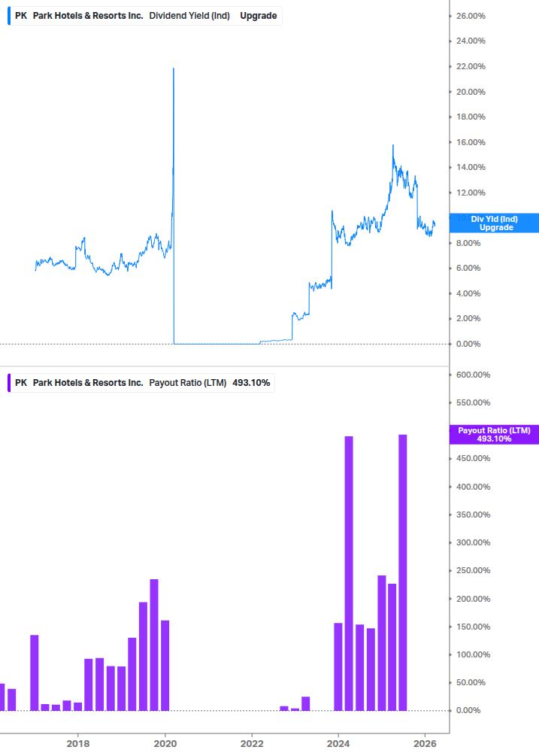The width and height of the screenshot is (539, 756).
Task: Select the 2018 year label on the timeline
Action: pos(78,743)
